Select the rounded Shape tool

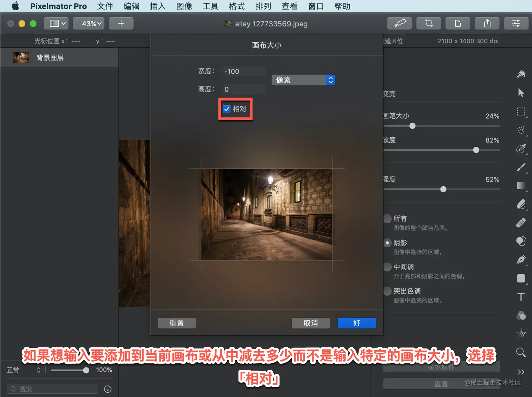coord(521,278)
